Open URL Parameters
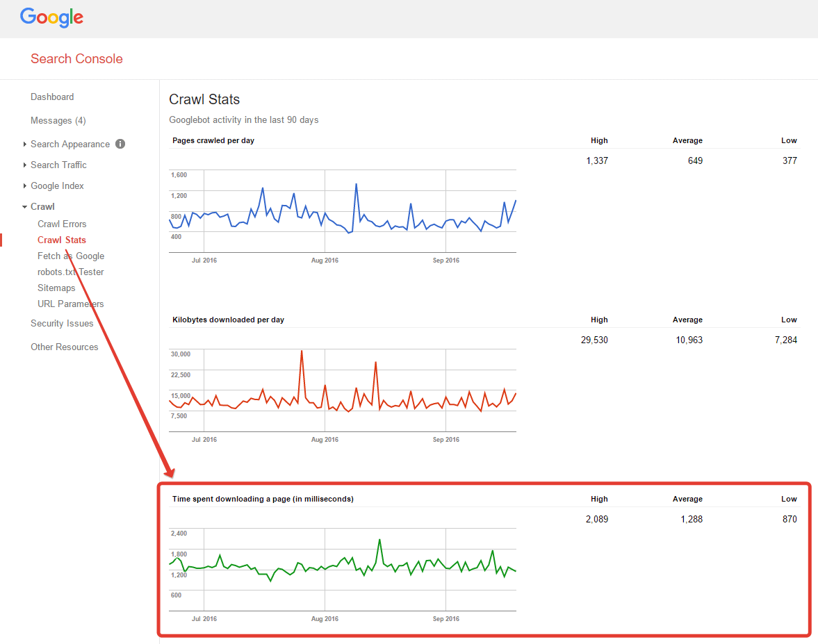Image resolution: width=818 pixels, height=644 pixels. pos(70,304)
